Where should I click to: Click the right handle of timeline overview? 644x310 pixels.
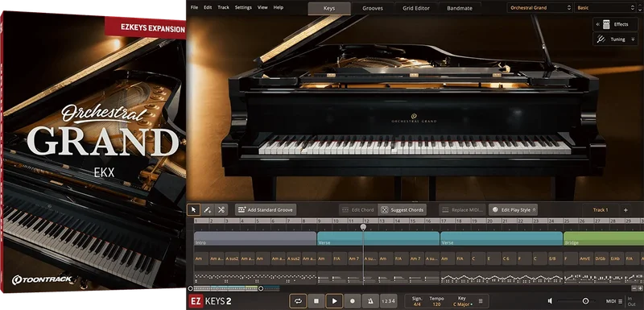(x=260, y=288)
